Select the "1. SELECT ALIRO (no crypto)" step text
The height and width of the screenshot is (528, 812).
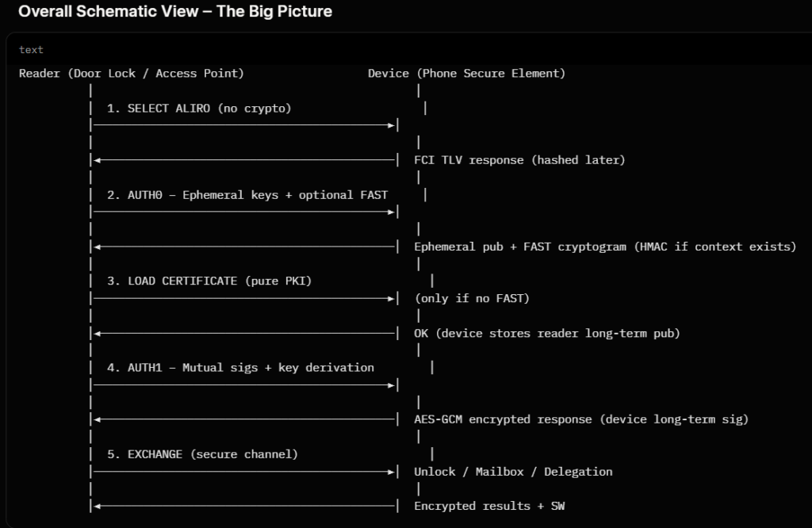[199, 109]
